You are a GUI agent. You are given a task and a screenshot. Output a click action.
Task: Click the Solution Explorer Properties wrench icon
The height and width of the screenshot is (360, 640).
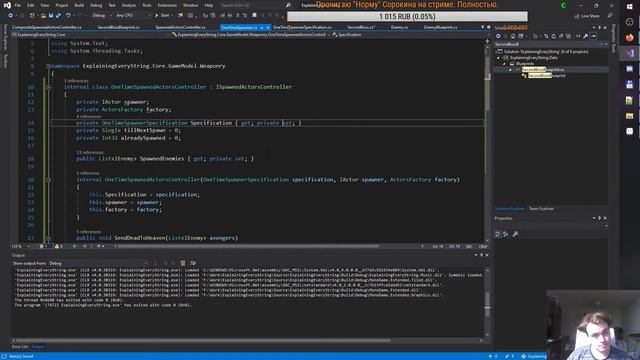(586, 36)
